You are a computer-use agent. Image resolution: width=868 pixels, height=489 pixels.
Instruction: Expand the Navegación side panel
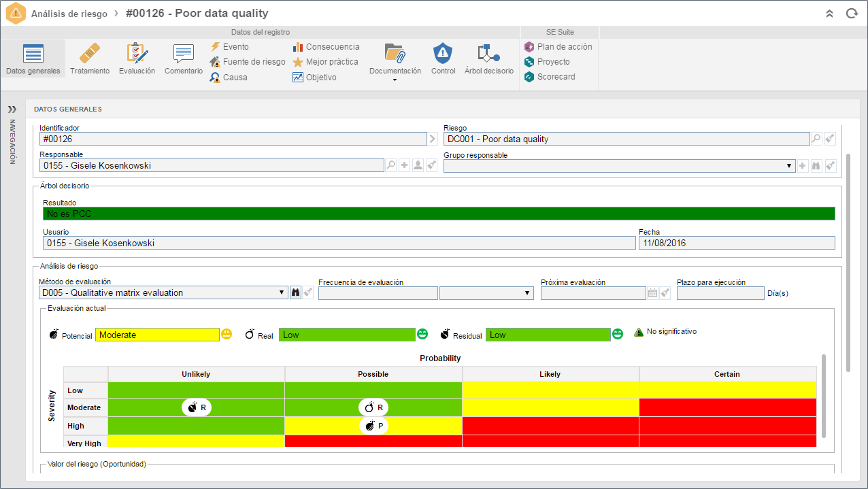(12, 109)
